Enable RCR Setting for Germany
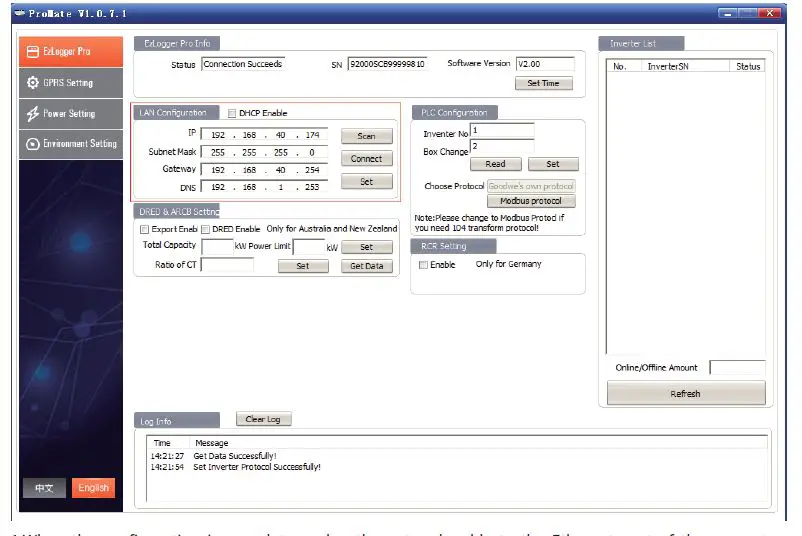The width and height of the screenshot is (802, 536). point(424,265)
